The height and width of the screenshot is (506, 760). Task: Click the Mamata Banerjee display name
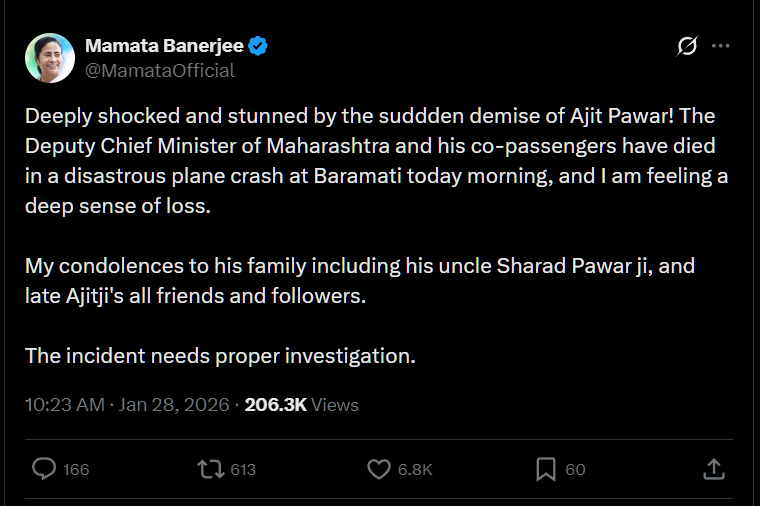[x=165, y=46]
